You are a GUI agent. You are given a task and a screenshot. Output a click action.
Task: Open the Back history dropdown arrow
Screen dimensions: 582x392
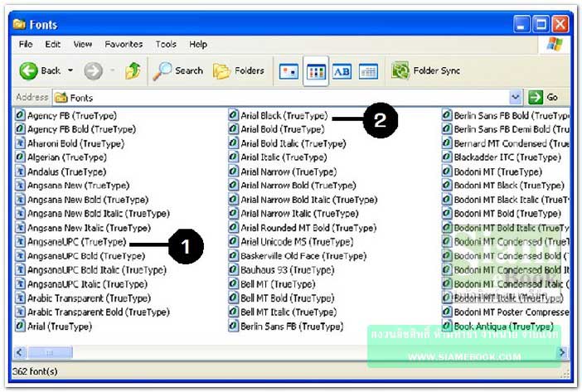70,70
